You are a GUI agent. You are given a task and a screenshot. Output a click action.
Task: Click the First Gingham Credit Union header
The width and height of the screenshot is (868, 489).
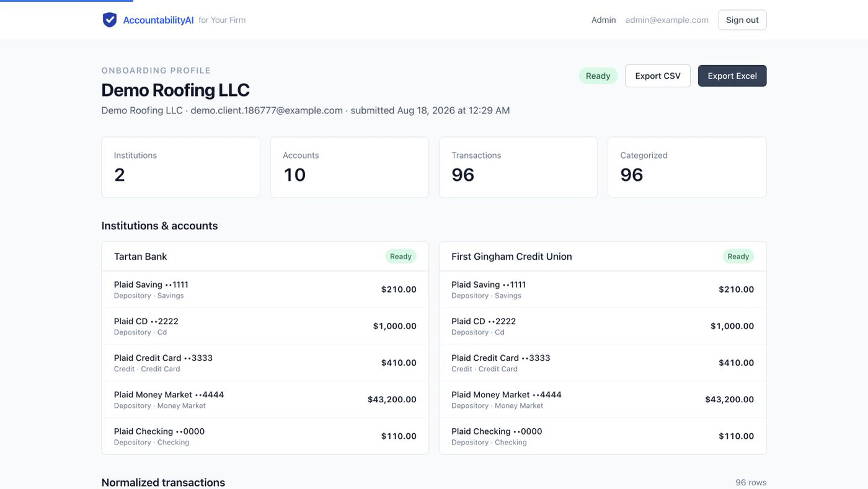[x=603, y=257]
